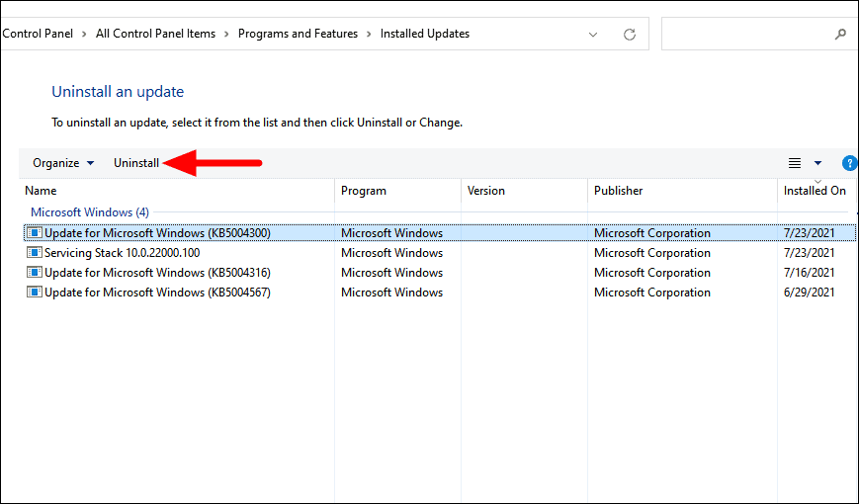Expand chevron after Control Panel breadcrumb
Image resolution: width=859 pixels, height=504 pixels.
click(84, 34)
